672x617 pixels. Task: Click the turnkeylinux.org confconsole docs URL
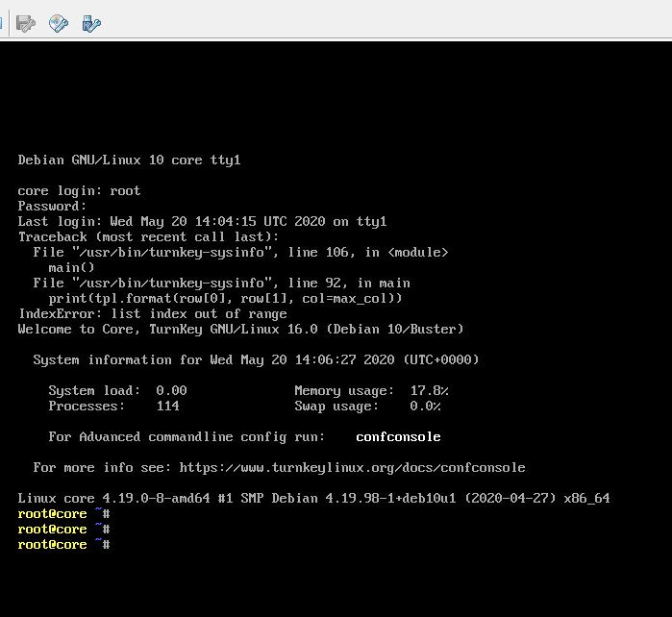tap(352, 468)
